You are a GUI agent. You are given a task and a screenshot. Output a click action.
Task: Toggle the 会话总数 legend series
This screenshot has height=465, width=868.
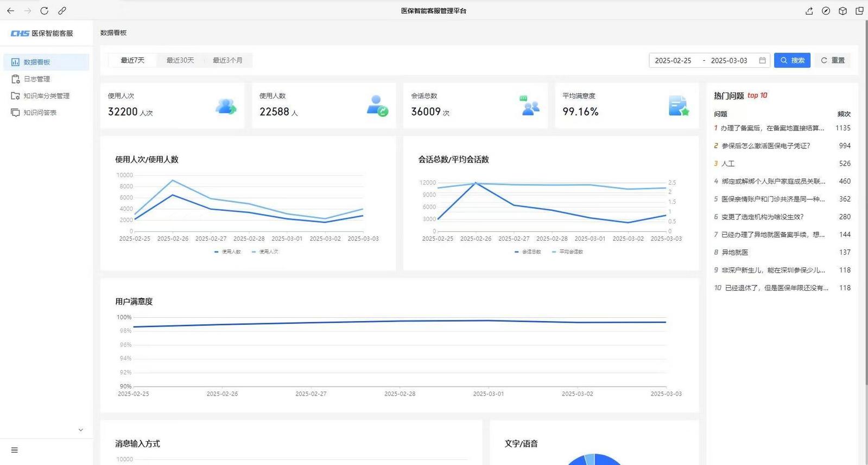click(528, 252)
